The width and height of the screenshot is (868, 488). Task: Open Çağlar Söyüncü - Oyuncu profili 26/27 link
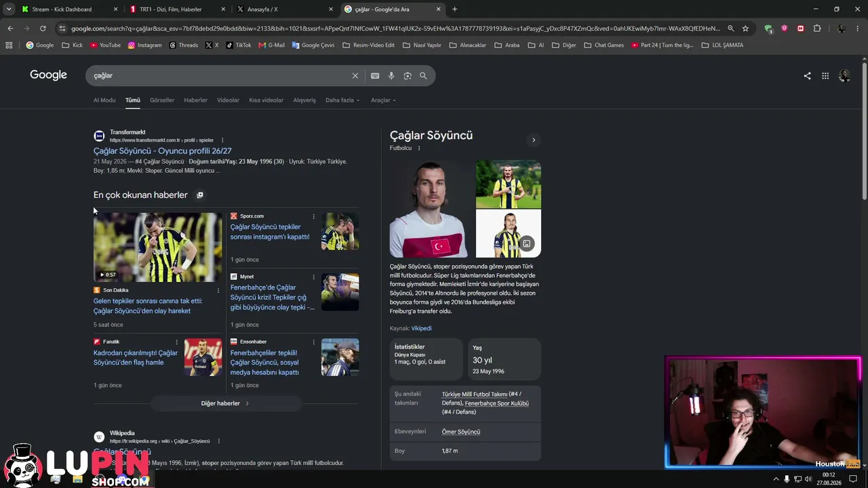[x=163, y=151]
